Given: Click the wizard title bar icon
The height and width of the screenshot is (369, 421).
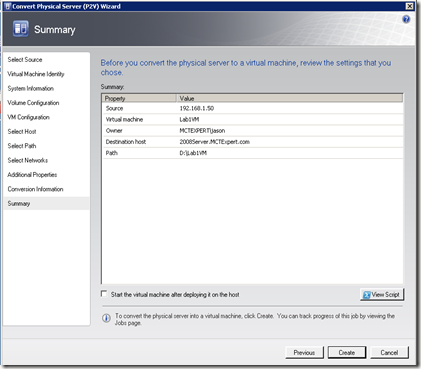Looking at the screenshot, I should coord(8,6).
